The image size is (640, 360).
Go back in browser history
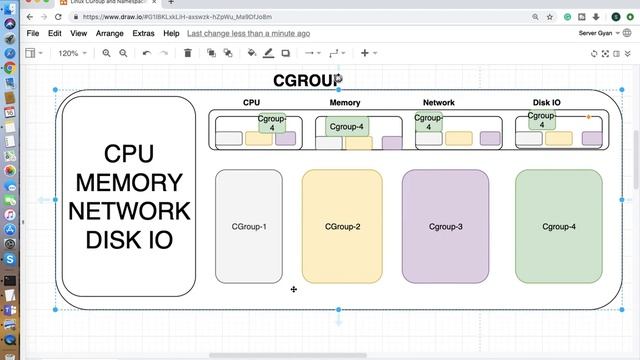click(30, 17)
